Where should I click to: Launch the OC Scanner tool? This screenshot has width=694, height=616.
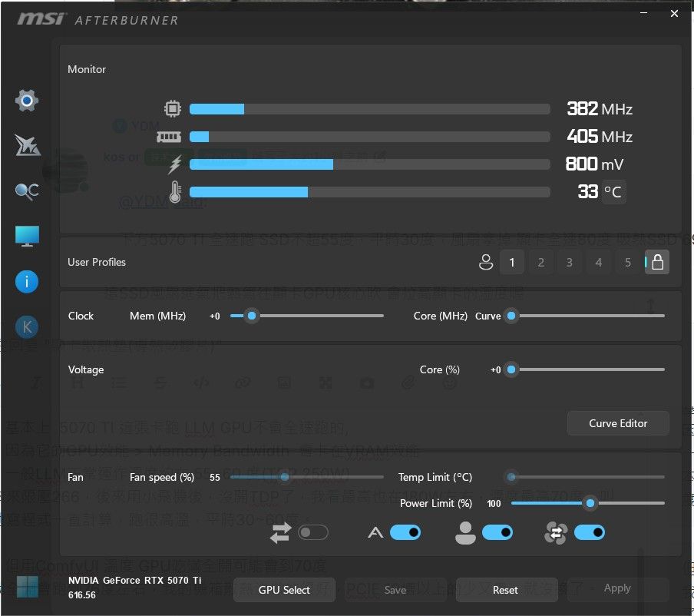pyautogui.click(x=27, y=190)
